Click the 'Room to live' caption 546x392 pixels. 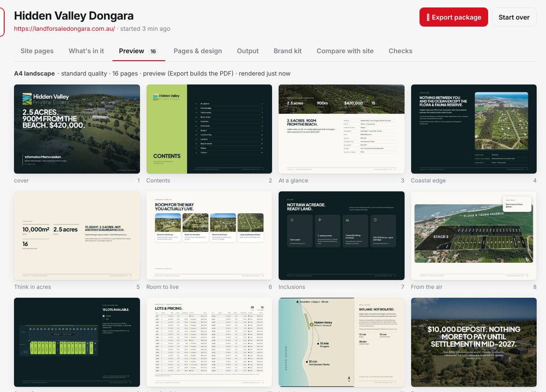tap(162, 287)
